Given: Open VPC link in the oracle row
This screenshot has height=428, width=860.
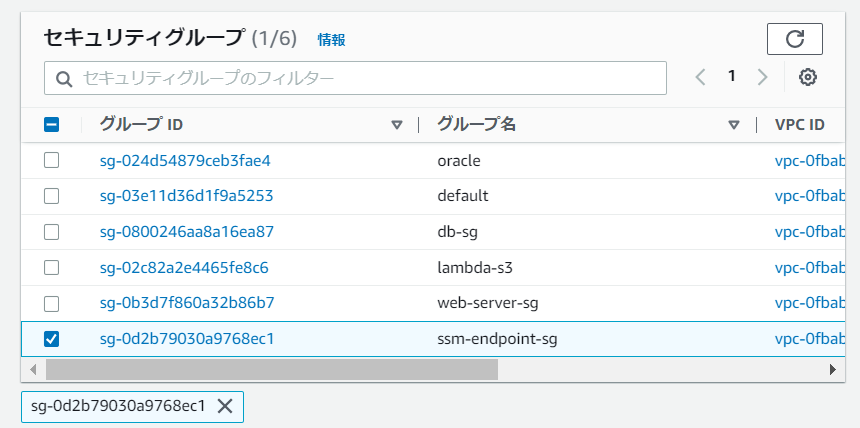Looking at the screenshot, I should coord(810,161).
